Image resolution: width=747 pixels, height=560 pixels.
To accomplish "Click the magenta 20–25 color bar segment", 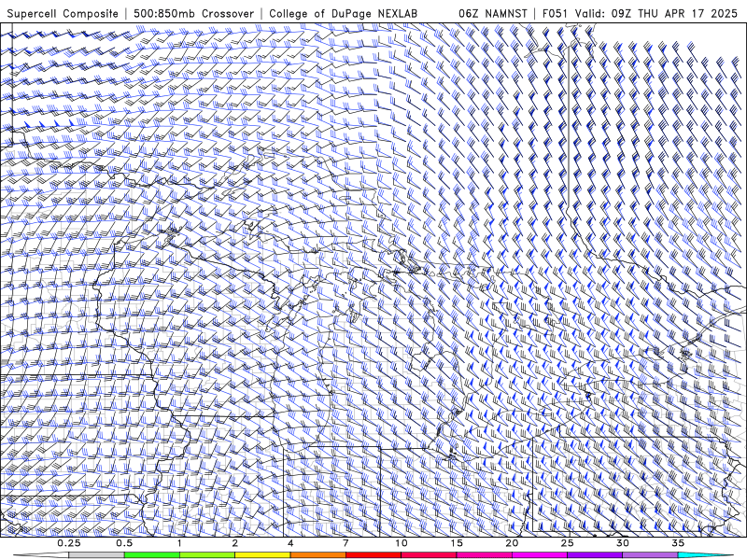I will coord(540,555).
